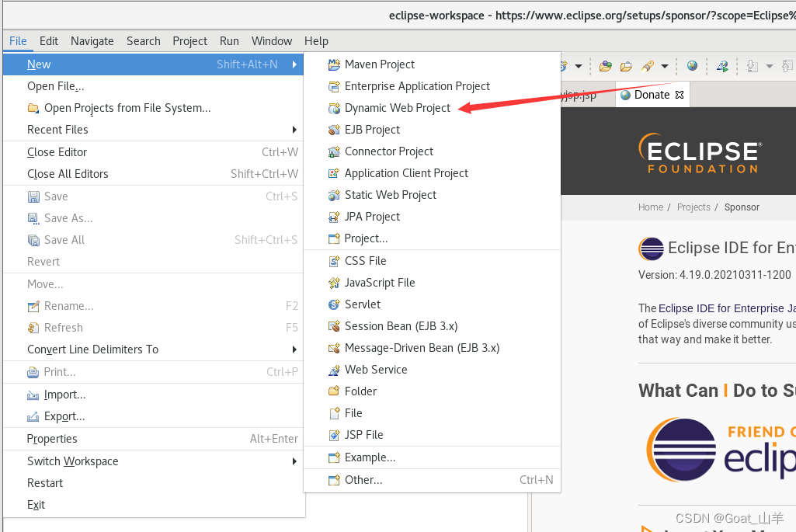
Task: Click the EJB Project icon
Action: coord(334,130)
